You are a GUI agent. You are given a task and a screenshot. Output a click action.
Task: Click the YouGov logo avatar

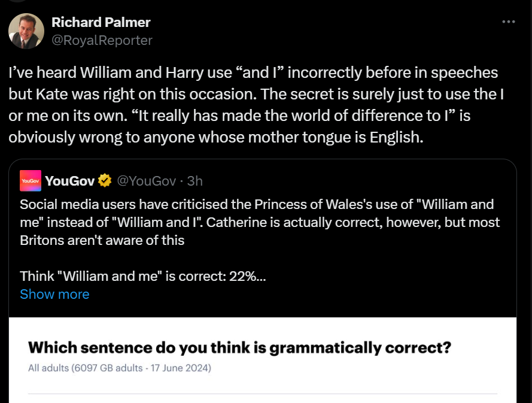(30, 180)
